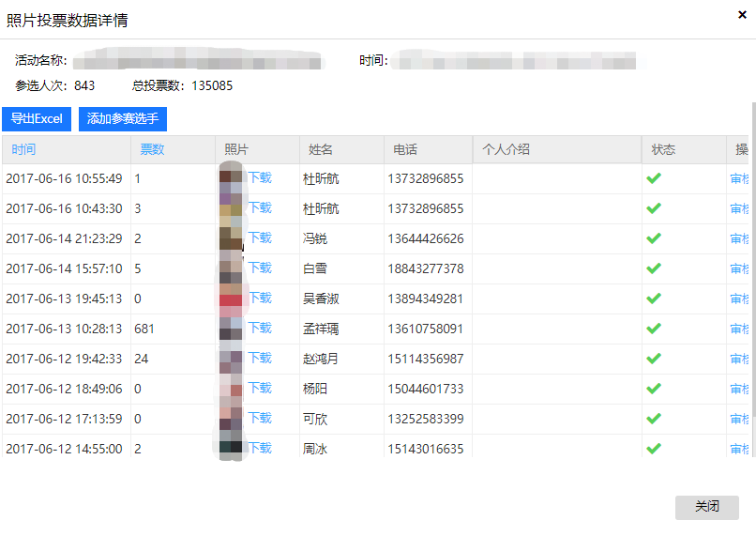This screenshot has height=536, width=756.
Task: Click the 关闭 button
Action: (x=707, y=507)
